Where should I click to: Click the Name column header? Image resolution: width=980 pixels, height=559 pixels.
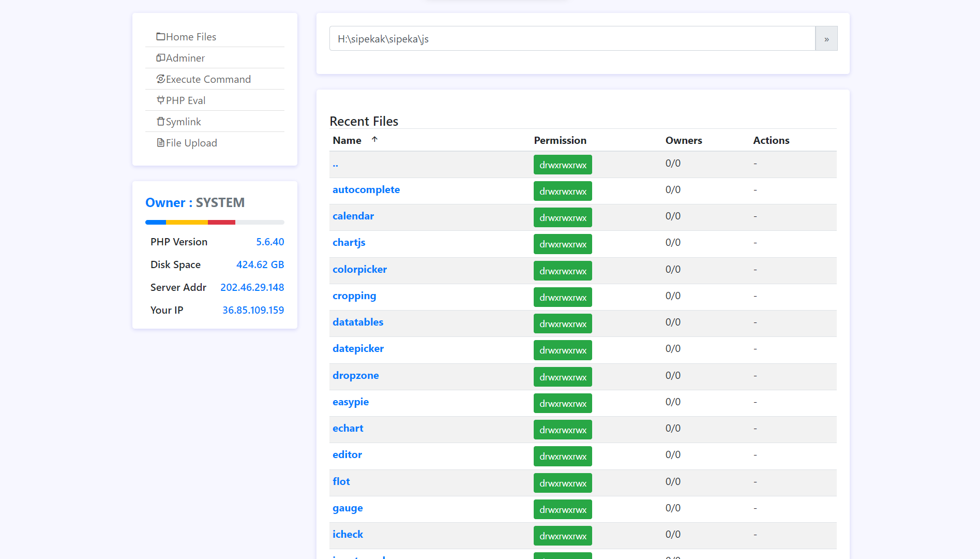[x=347, y=140]
